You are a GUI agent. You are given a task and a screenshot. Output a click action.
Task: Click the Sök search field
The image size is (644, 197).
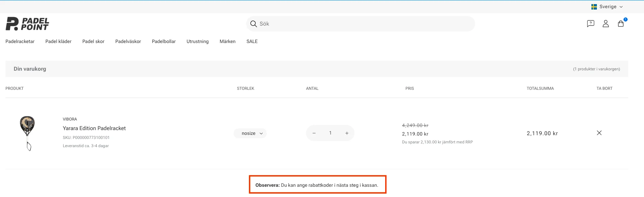point(361,24)
